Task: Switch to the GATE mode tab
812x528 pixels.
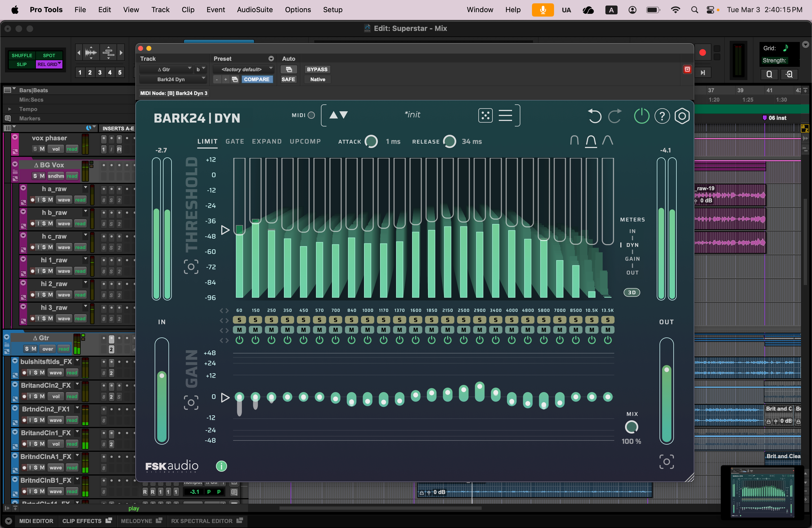Action: [235, 142]
